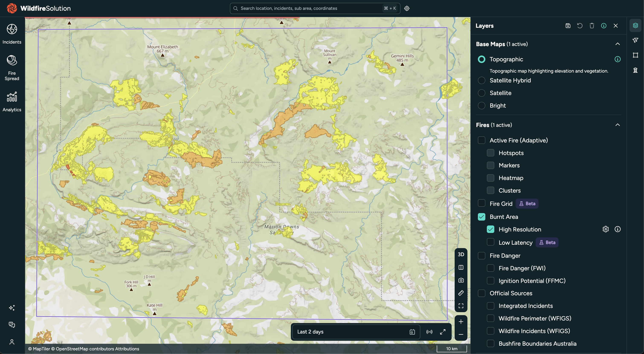Open High Resolution settings gear
644x354 pixels.
point(605,229)
